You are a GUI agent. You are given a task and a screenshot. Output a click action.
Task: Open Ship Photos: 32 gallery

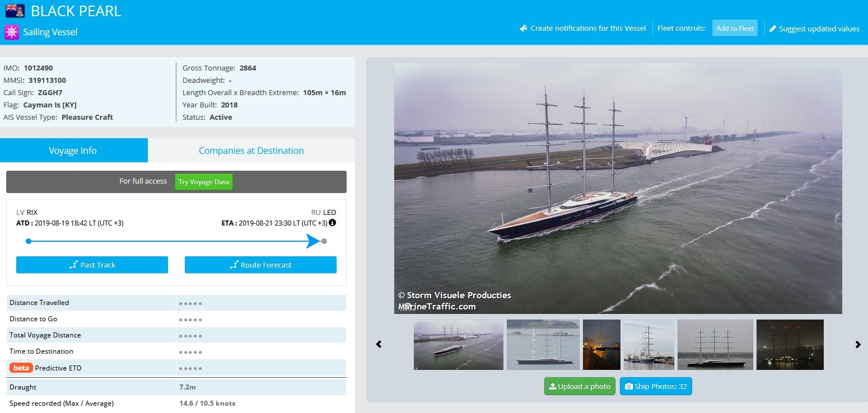(x=656, y=386)
